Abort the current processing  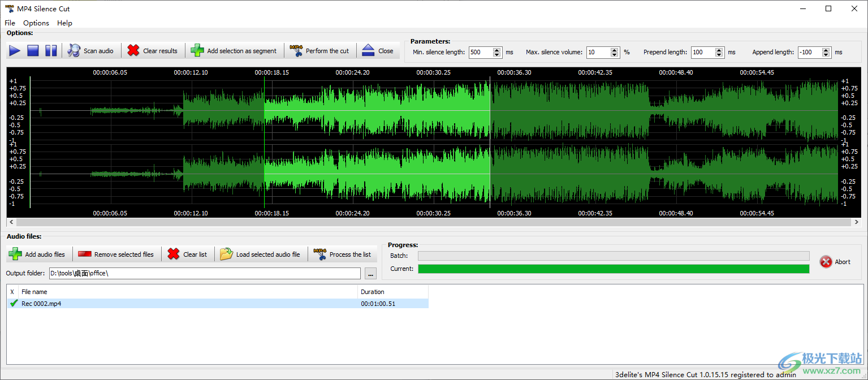tap(836, 262)
